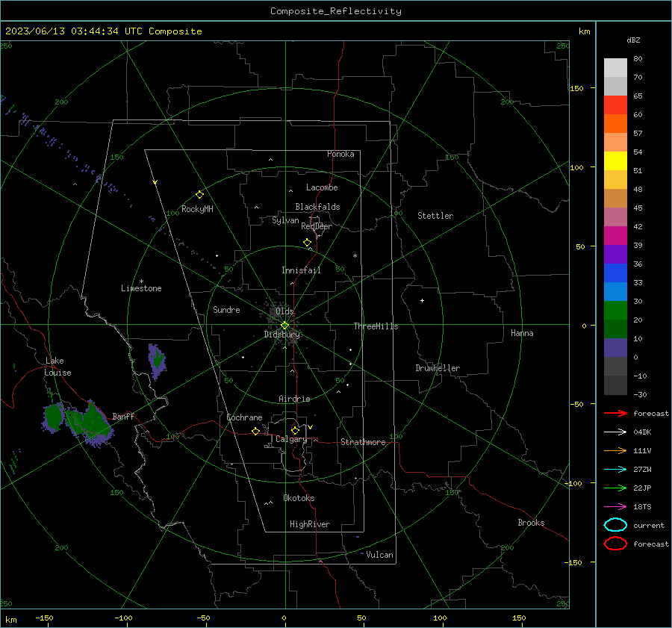
Task: Click the dBZ legend heading
Action: pos(633,40)
